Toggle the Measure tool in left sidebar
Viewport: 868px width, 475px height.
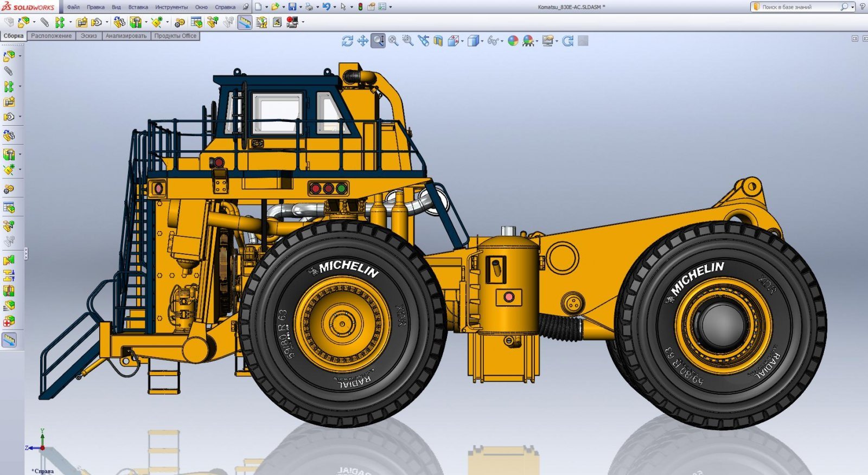9,340
